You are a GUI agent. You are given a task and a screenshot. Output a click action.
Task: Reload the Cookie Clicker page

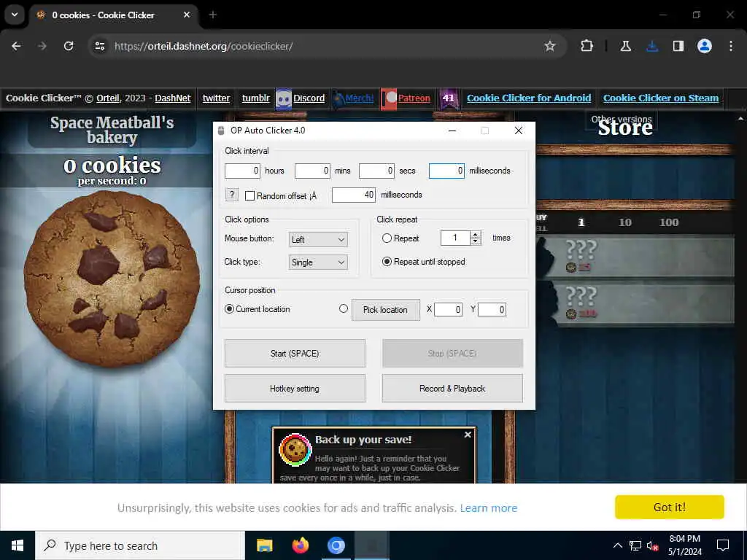tap(69, 46)
